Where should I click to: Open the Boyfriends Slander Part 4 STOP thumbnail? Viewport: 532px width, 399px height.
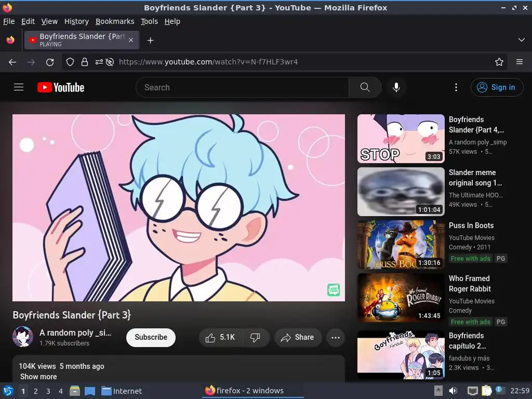(x=401, y=139)
